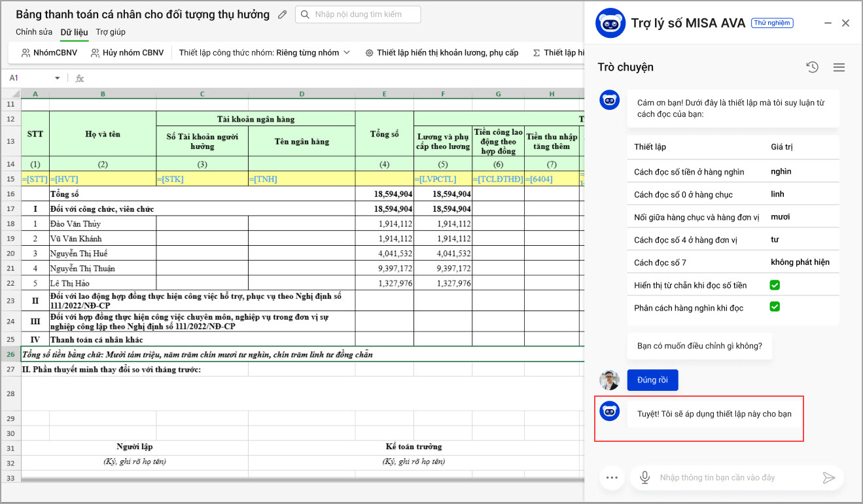Click the send message arrow icon
The width and height of the screenshot is (863, 504).
[829, 478]
